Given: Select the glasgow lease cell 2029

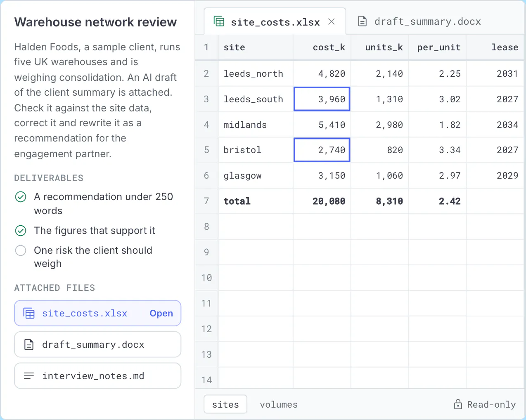Looking at the screenshot, I should click(495, 175).
